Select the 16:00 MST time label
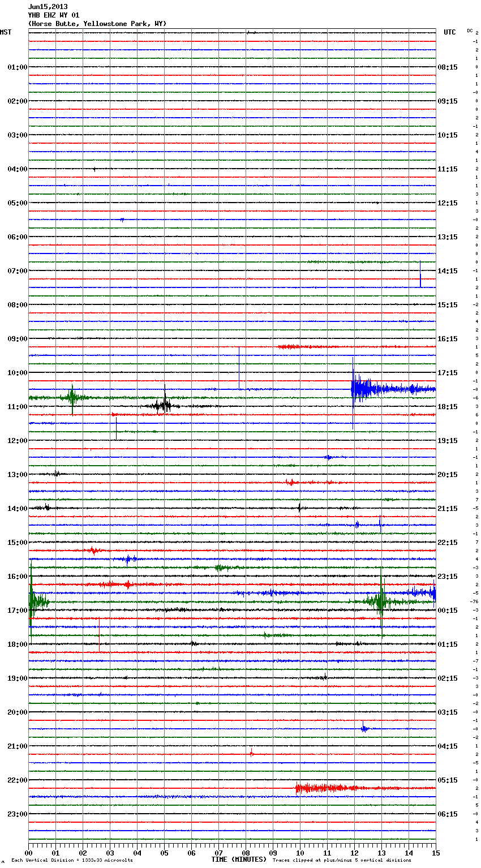The image size is (481, 868). (x=17, y=577)
